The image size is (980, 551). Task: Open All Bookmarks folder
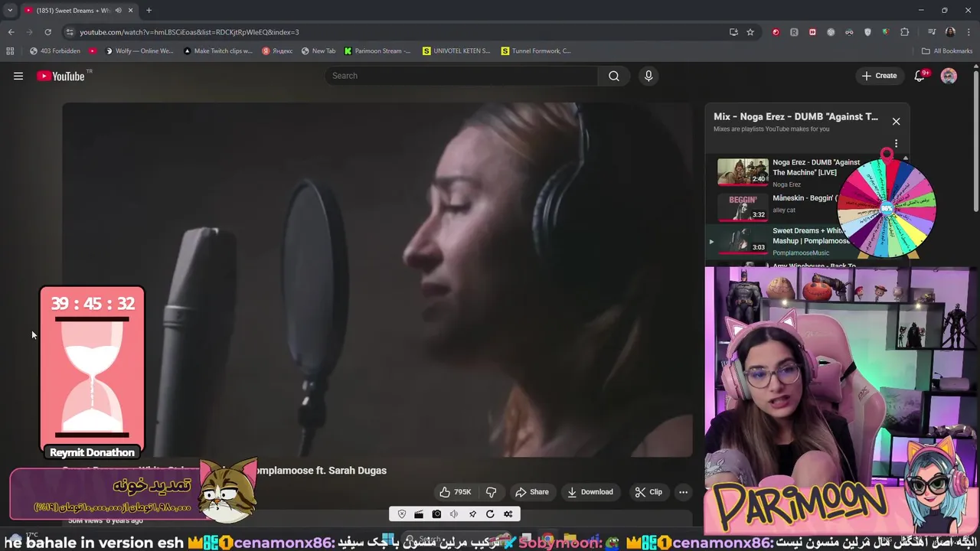point(947,51)
